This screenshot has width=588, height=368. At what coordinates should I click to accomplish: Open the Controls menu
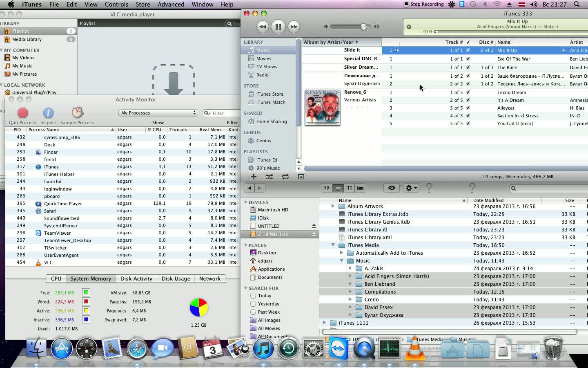pyautogui.click(x=116, y=4)
